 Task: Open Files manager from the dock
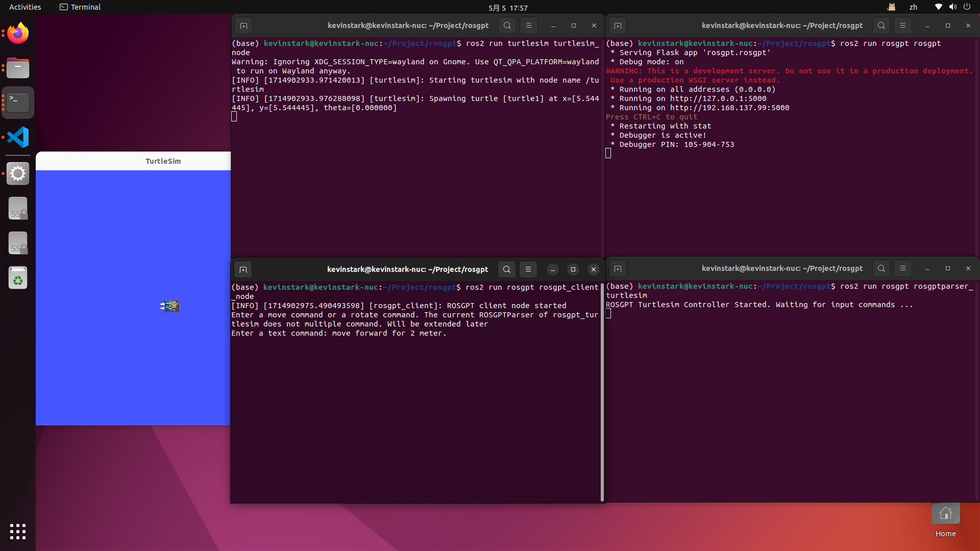(x=18, y=68)
